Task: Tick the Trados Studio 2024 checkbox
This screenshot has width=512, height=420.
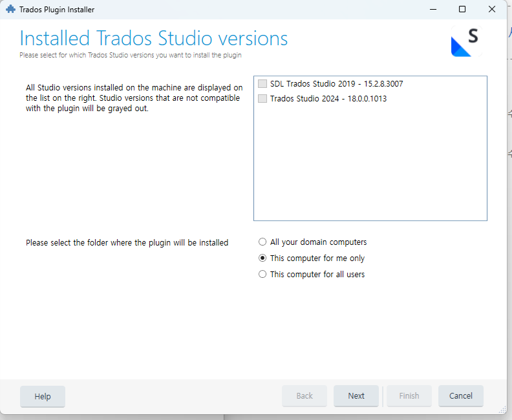Action: (x=262, y=99)
